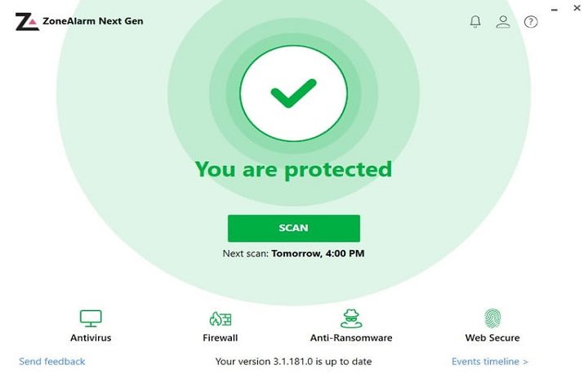Open the Anti-Ransomware hacker icon

click(x=351, y=318)
